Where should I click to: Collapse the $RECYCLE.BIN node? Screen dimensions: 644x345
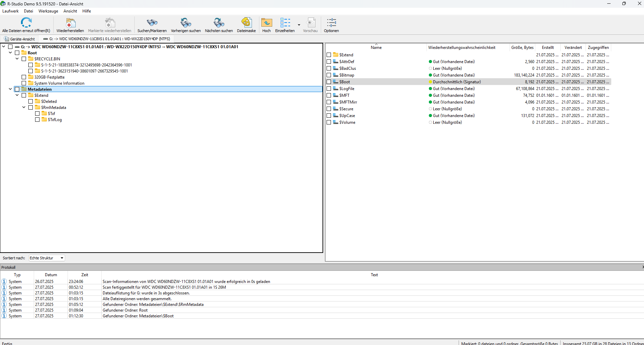pyautogui.click(x=17, y=59)
